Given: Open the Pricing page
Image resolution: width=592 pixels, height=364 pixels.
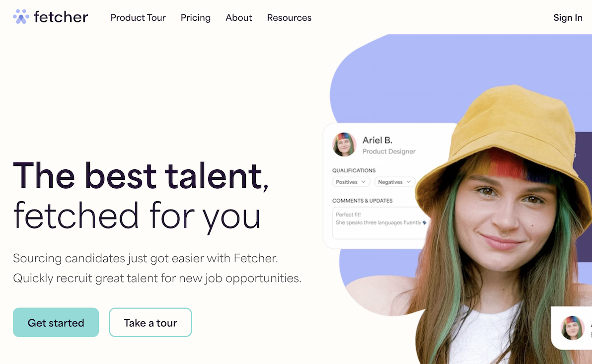Looking at the screenshot, I should tap(195, 18).
